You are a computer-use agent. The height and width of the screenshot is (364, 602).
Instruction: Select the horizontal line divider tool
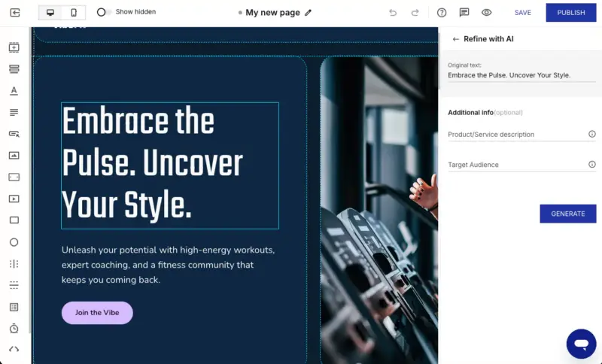[14, 285]
